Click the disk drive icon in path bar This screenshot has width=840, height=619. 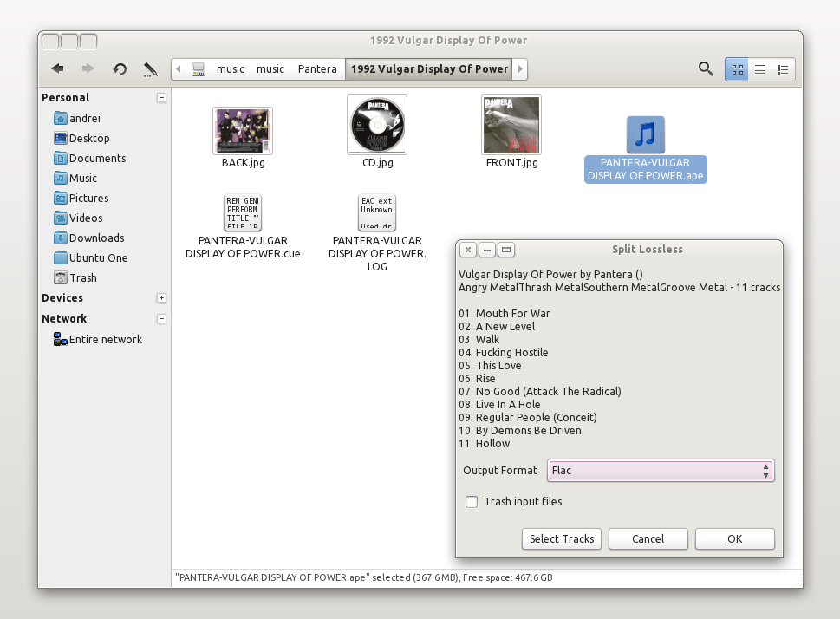199,69
